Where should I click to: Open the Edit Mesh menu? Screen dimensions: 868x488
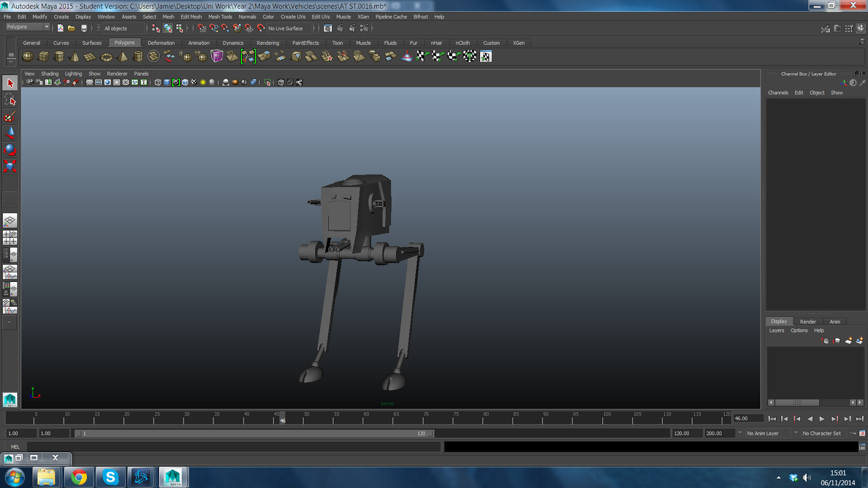point(191,17)
